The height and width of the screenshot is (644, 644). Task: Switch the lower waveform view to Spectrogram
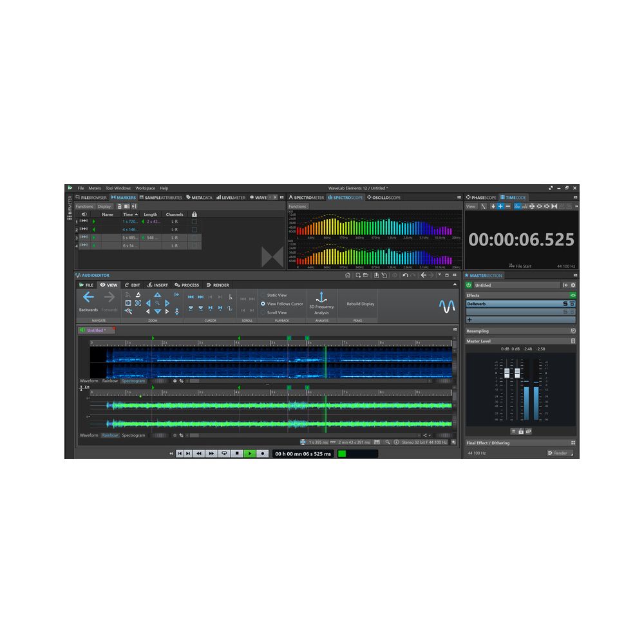click(133, 435)
